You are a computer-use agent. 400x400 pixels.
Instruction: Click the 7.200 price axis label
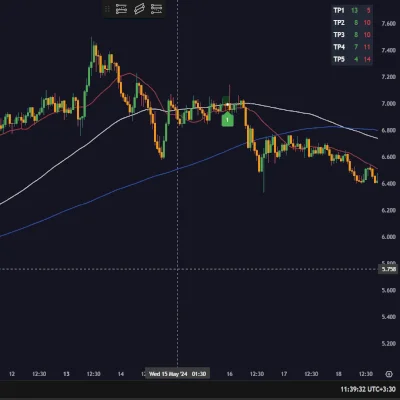pyautogui.click(x=389, y=77)
